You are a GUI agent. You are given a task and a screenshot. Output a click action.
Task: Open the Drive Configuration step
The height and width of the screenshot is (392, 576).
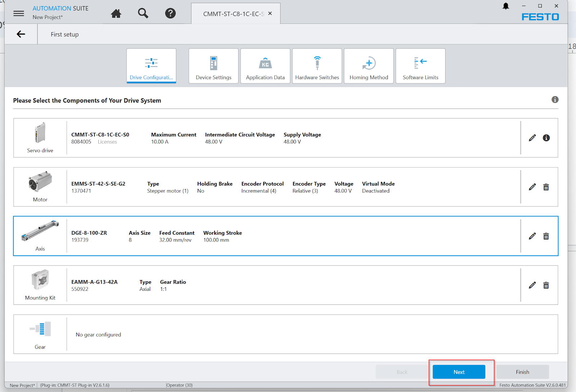coord(151,66)
